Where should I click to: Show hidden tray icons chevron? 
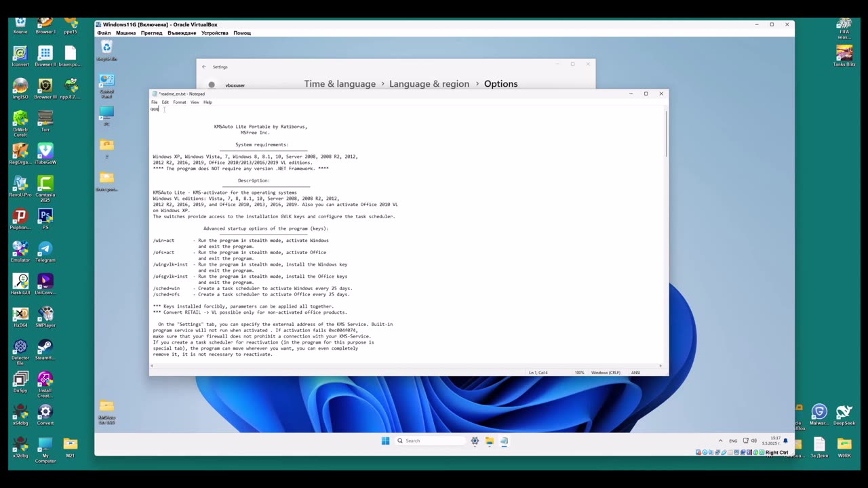click(x=720, y=441)
